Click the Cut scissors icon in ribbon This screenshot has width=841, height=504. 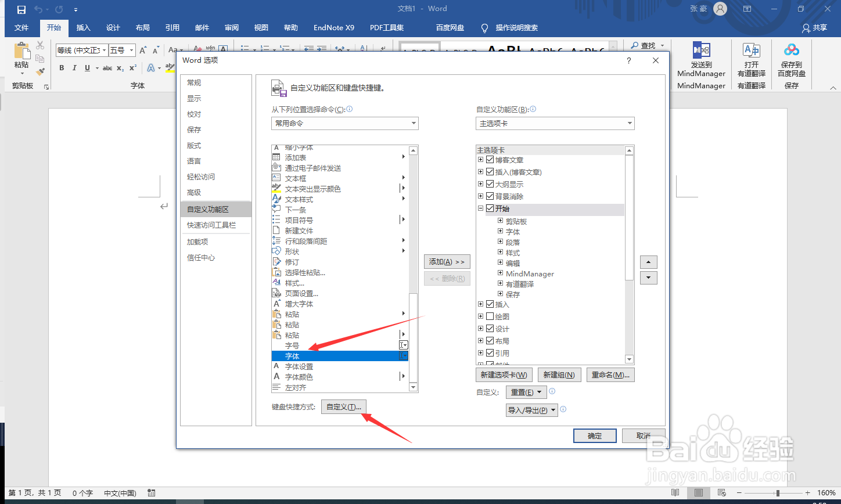point(40,45)
